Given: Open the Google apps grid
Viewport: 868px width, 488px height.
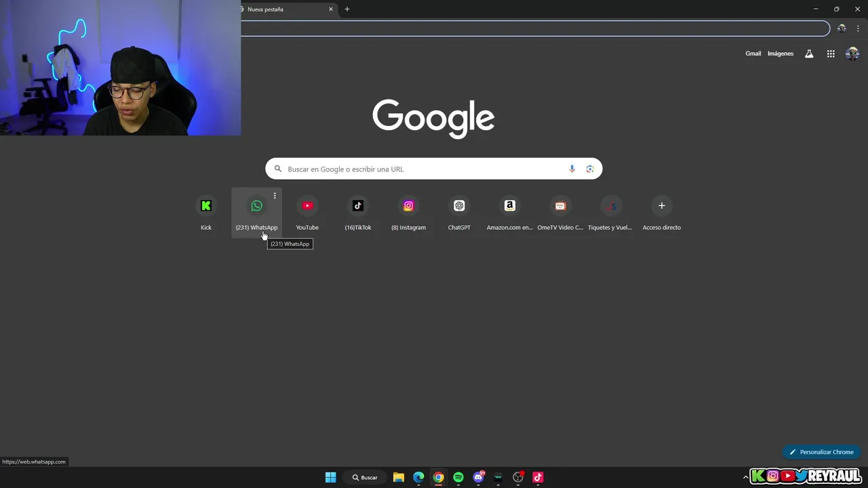Looking at the screenshot, I should 831,54.
